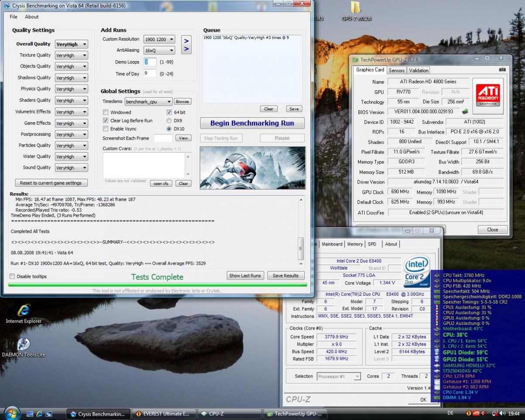Toggle the 64 bit checkbox
525x420 pixels.
(169, 112)
